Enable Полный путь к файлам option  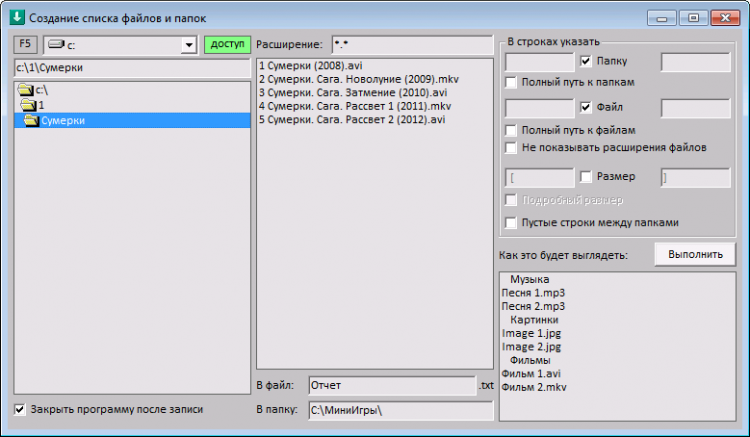coord(511,130)
